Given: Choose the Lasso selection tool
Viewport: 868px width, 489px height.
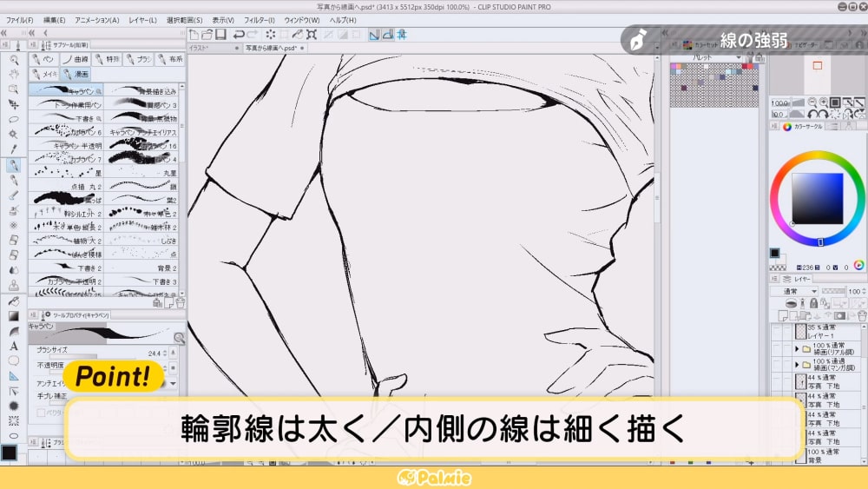Looking at the screenshot, I should pos(14,119).
